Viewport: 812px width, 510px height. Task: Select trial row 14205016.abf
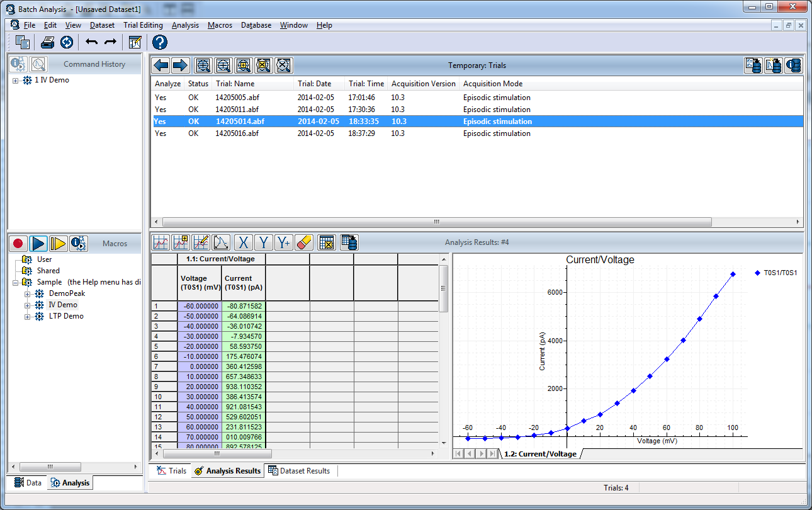tap(237, 133)
